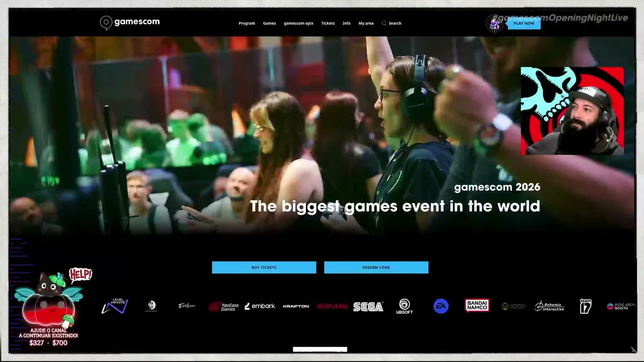Open the Level Infinite sponsor logo
644x362 pixels.
[x=115, y=306]
